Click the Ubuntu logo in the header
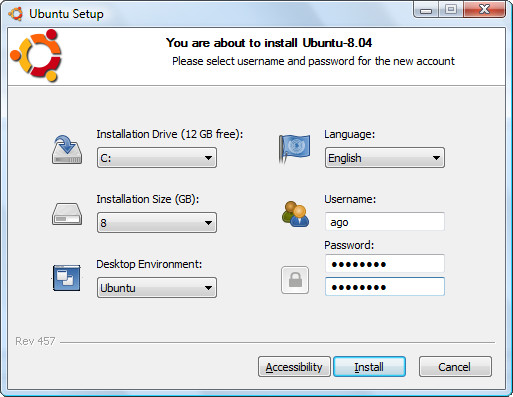 36,56
